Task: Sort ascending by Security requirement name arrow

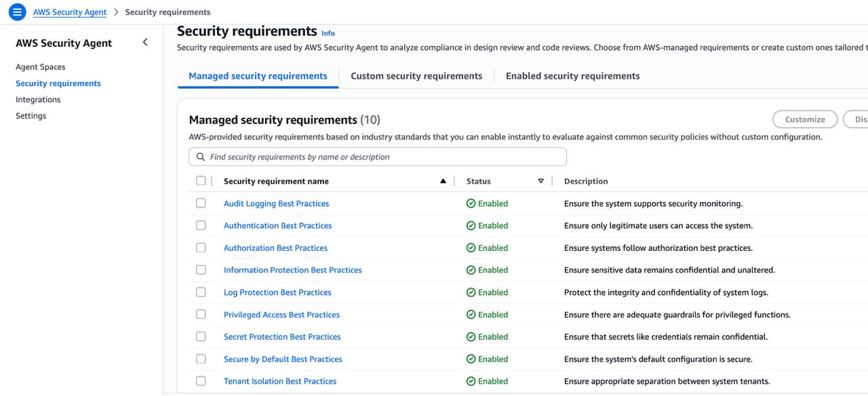Action: [443, 181]
